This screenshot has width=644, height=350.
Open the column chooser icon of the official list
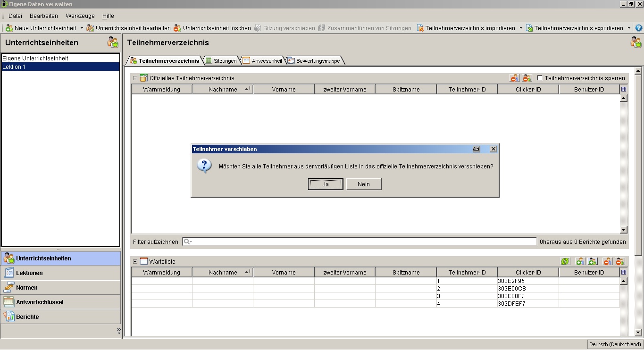click(x=624, y=89)
